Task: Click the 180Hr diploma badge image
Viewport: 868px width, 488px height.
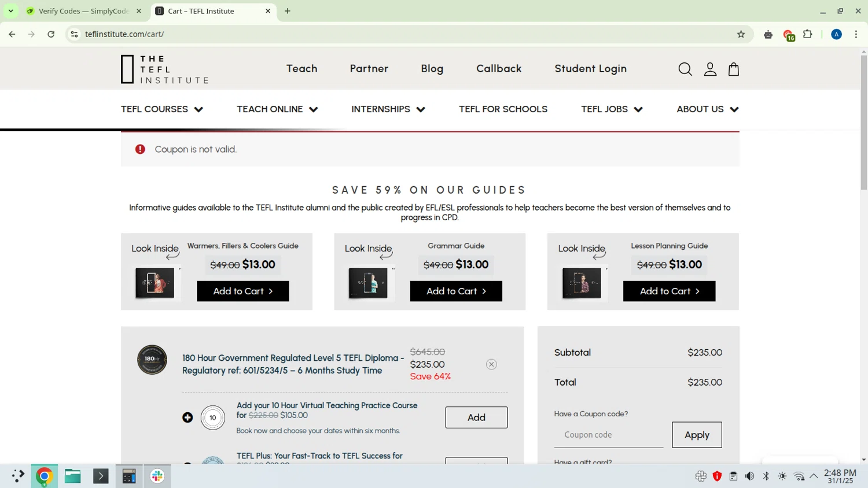Action: (x=152, y=360)
